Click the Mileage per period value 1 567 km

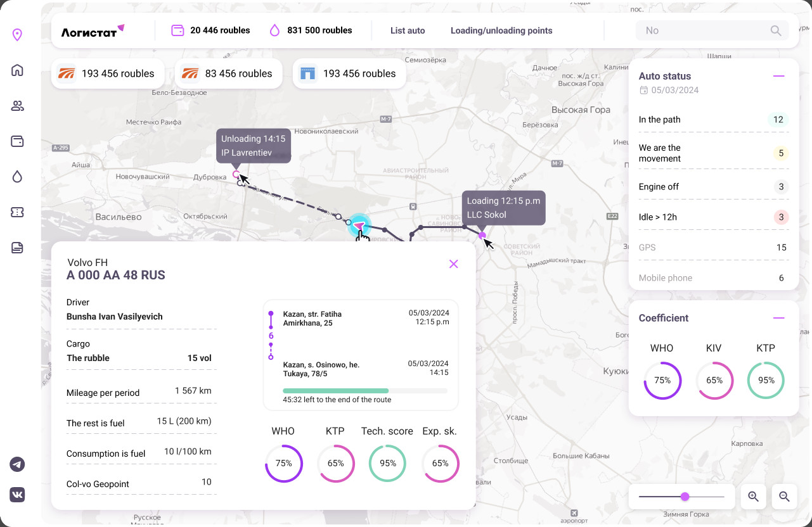193,391
